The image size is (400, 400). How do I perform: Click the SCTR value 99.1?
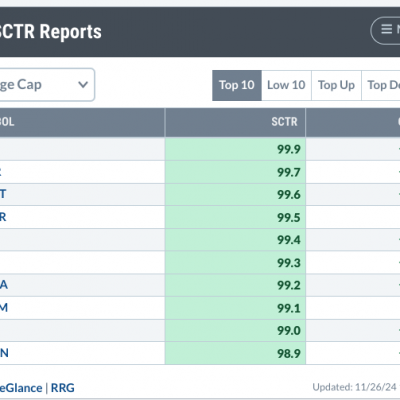coord(289,308)
